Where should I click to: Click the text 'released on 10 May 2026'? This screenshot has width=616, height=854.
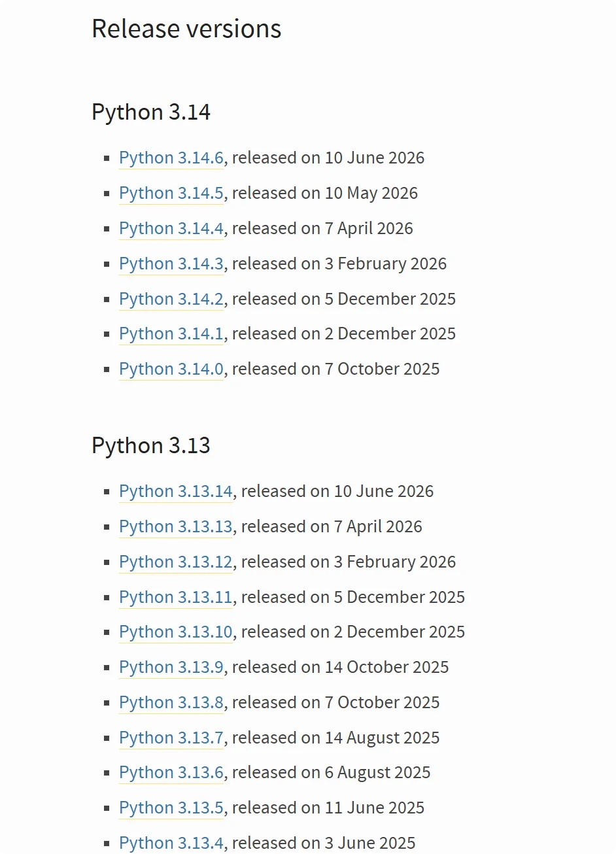coord(325,194)
